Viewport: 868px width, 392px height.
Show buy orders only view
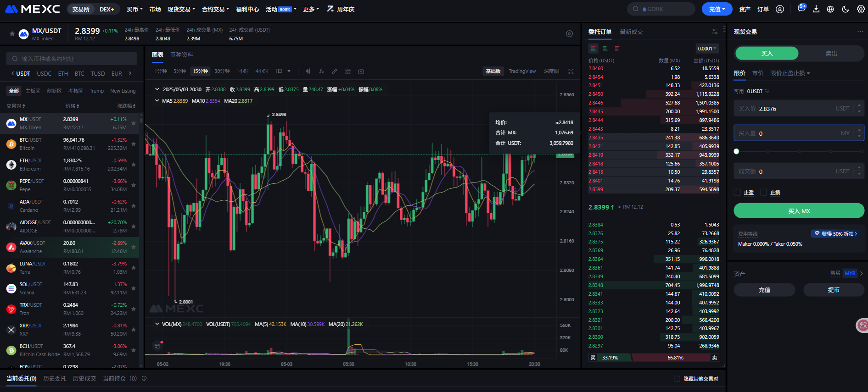[x=605, y=48]
